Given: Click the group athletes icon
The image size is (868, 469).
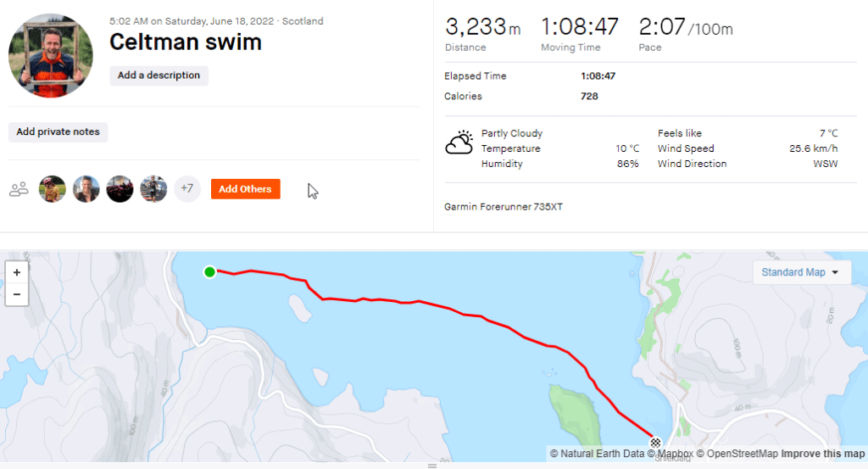Looking at the screenshot, I should (19, 189).
